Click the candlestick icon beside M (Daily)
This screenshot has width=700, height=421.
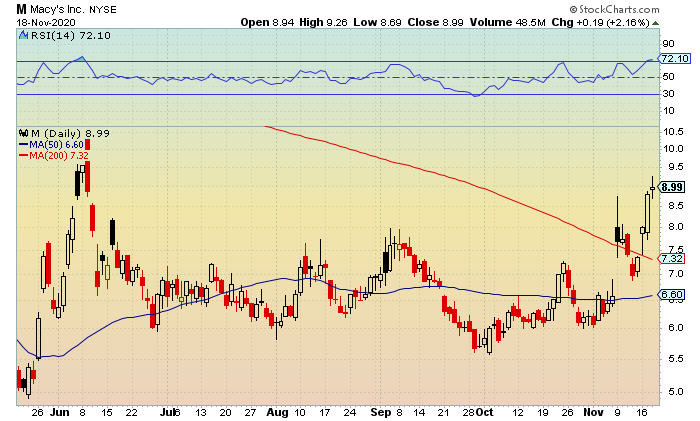(x=23, y=133)
